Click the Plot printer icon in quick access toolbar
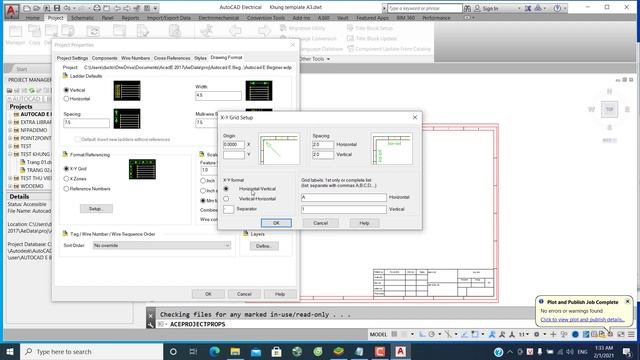The width and height of the screenshot is (640, 360). click(97, 8)
